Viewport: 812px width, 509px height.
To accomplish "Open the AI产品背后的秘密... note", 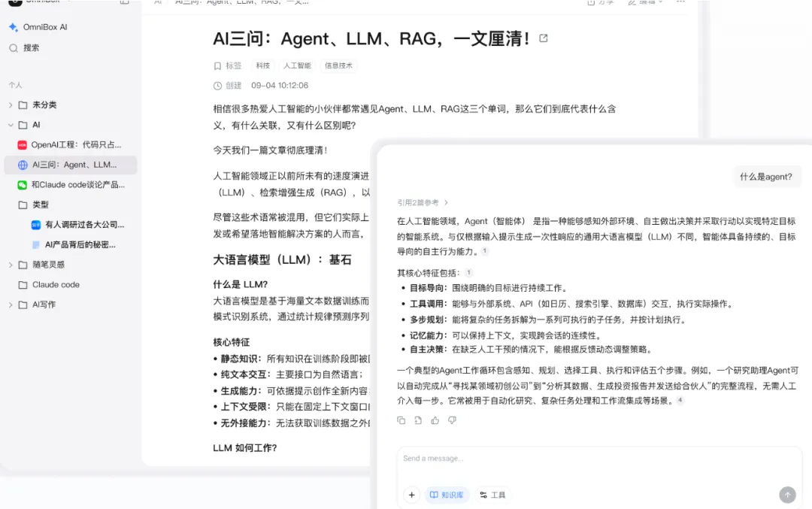I will [74, 245].
